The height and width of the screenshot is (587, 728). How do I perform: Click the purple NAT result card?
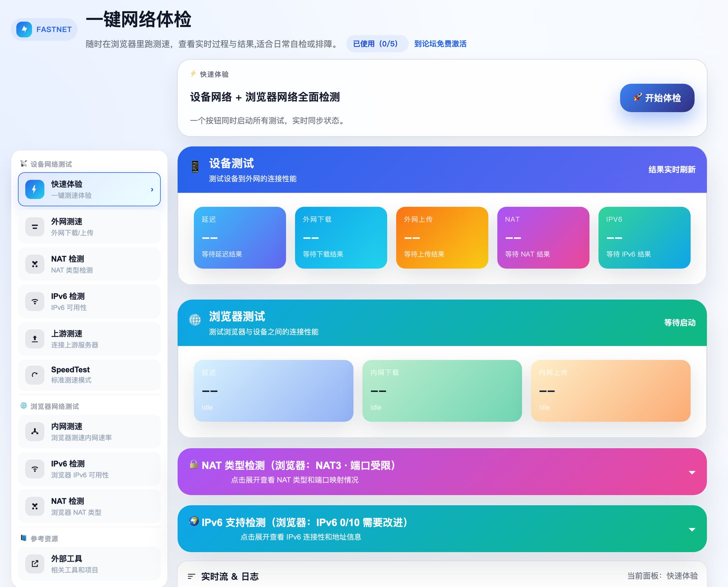pos(543,237)
